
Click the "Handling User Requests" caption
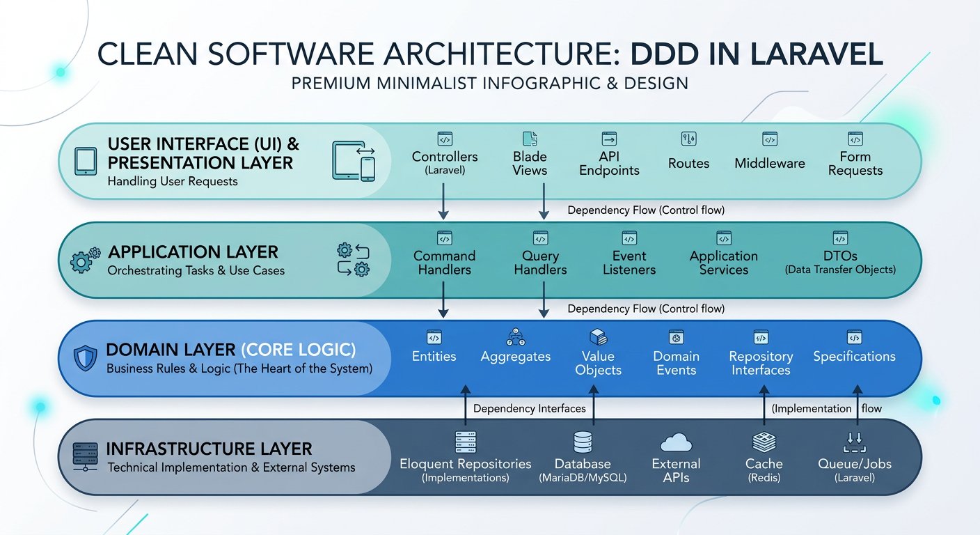coord(173,182)
